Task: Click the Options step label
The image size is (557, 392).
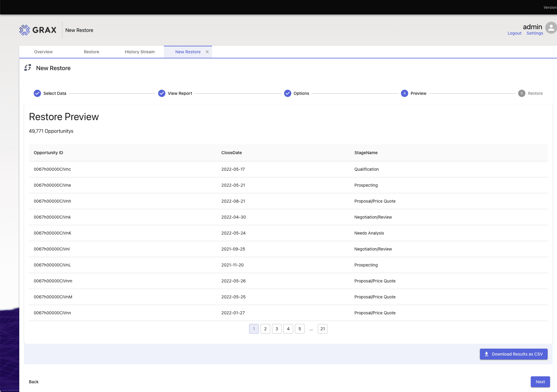Action: (x=301, y=93)
